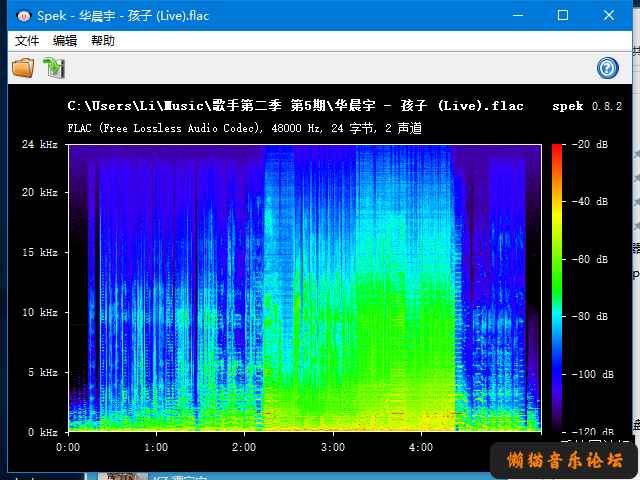Click the spek 0.8.2 version label
Viewport: 640px width, 480px height.
[587, 106]
